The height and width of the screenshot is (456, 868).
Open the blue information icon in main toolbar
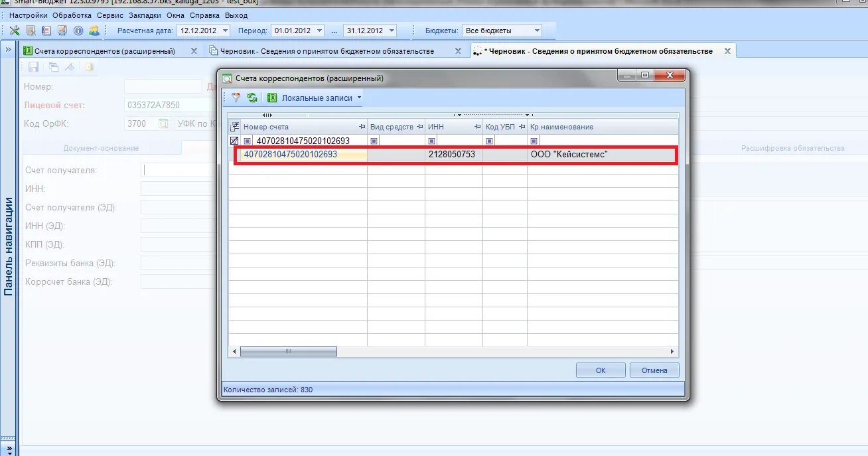(x=78, y=31)
